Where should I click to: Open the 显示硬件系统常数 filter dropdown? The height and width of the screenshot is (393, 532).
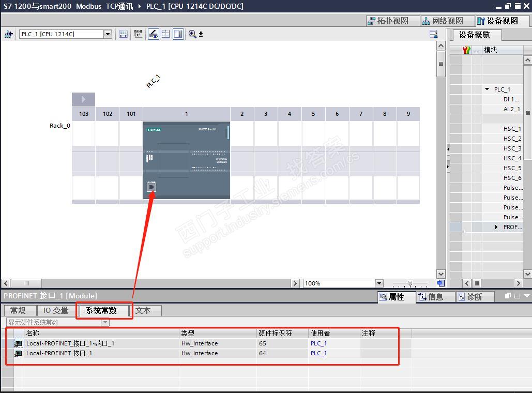click(x=105, y=322)
